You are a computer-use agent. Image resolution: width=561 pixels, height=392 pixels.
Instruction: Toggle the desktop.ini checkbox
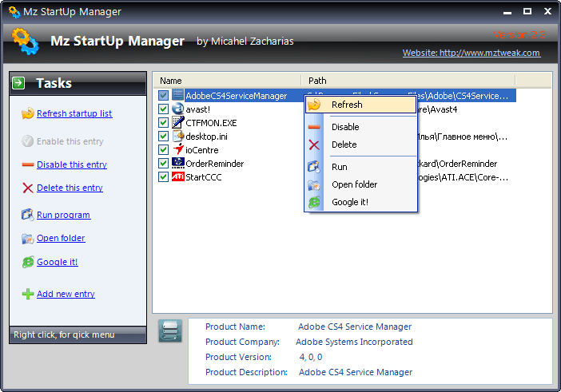163,136
